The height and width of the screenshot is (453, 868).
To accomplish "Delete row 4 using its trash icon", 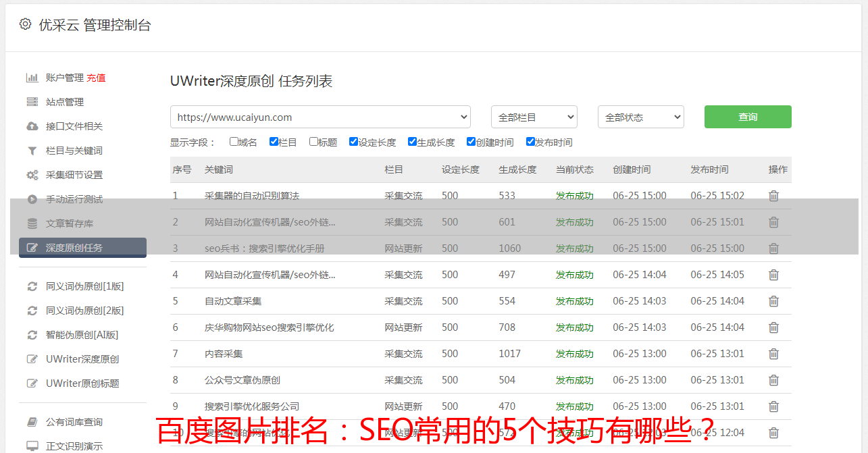I will [x=773, y=275].
